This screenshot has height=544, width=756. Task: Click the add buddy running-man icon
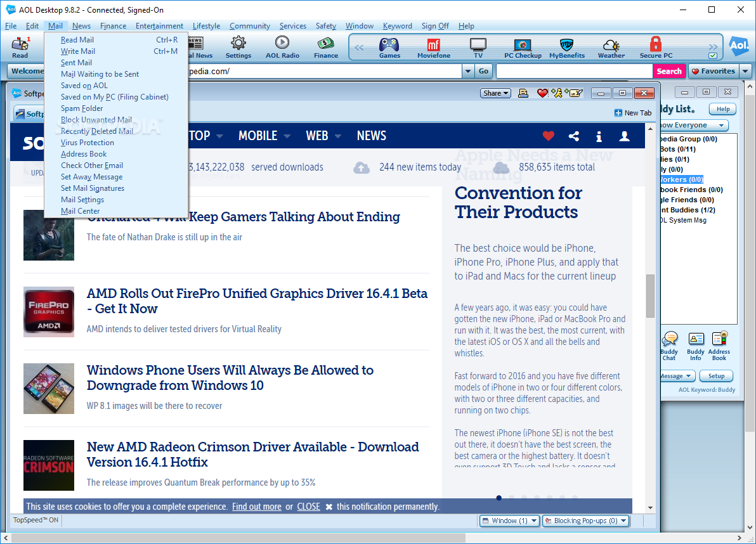(x=557, y=93)
